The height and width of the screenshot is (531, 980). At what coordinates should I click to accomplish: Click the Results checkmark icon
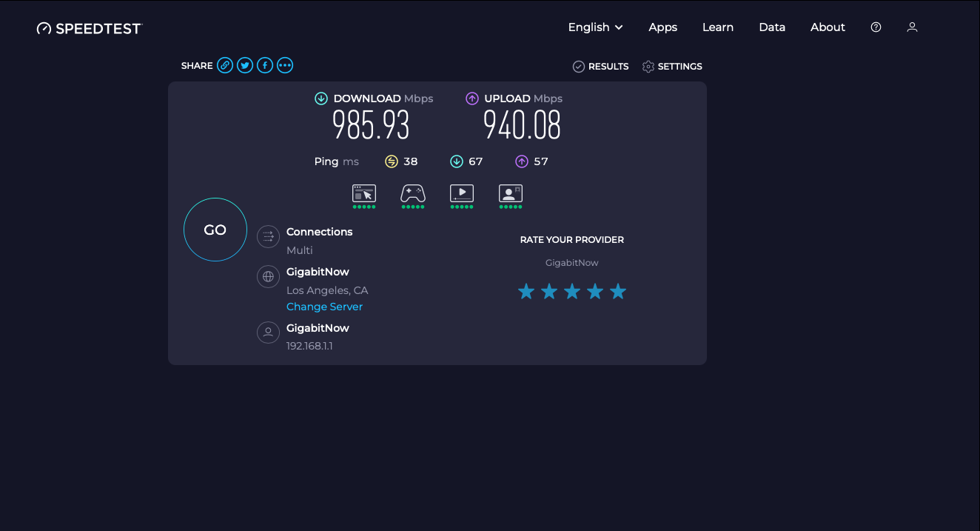point(579,67)
